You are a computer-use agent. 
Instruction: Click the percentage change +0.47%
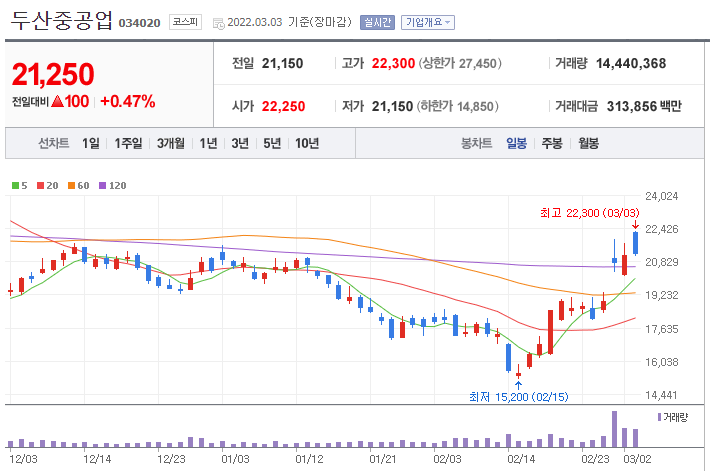128,101
